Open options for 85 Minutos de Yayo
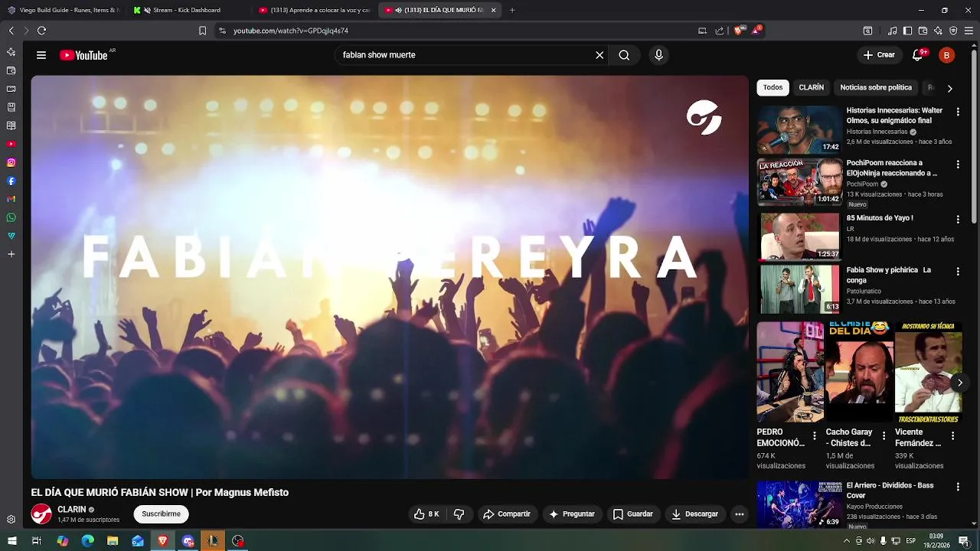The height and width of the screenshot is (551, 980). pos(958,220)
